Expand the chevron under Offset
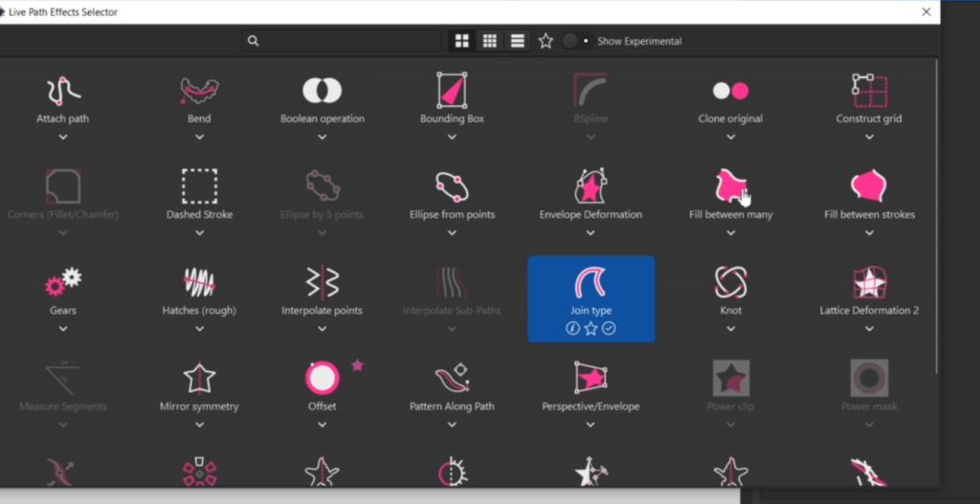 323,424
